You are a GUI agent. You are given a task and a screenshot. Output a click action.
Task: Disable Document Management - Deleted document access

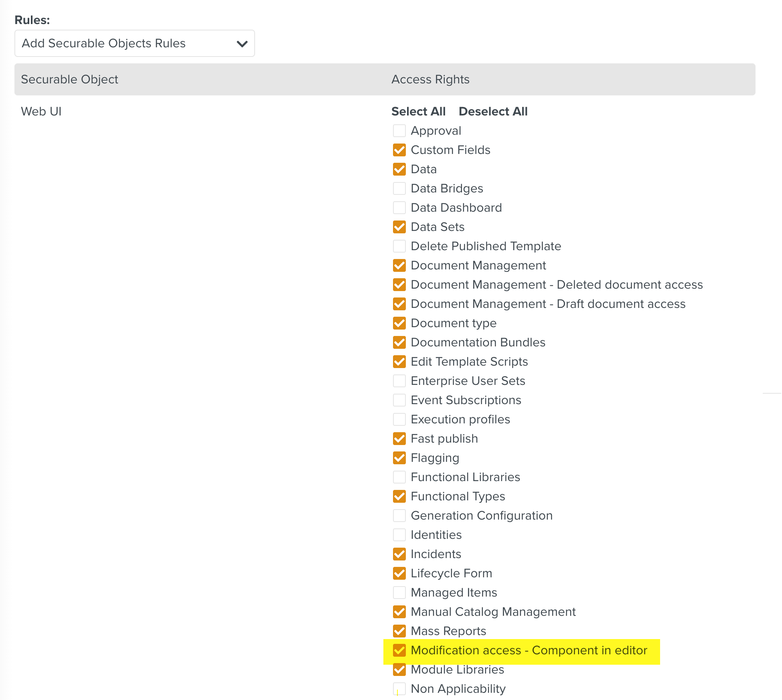click(399, 285)
